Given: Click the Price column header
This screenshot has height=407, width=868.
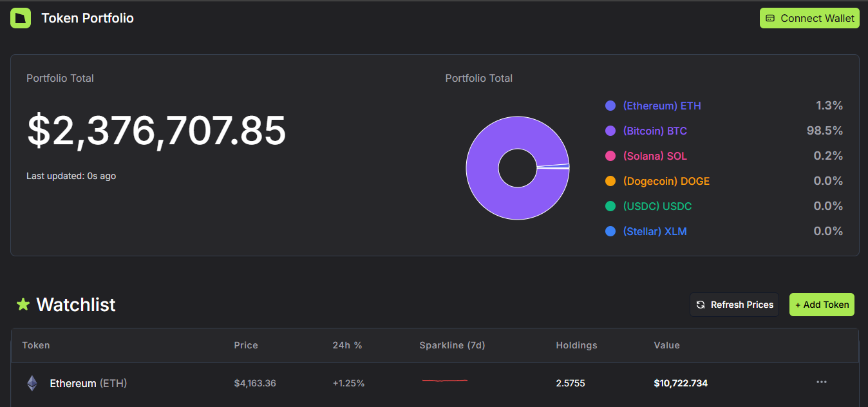Looking at the screenshot, I should coord(246,345).
